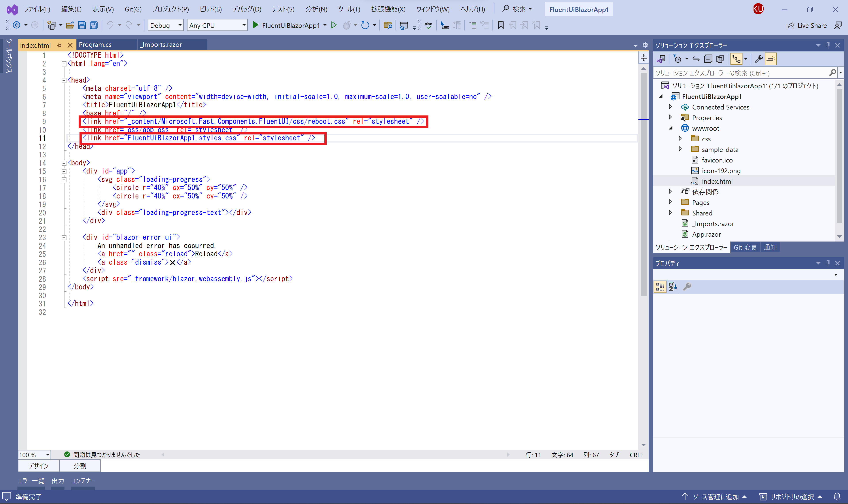The image size is (848, 504).
Task: Expand the 依存関係 node
Action: click(x=670, y=192)
